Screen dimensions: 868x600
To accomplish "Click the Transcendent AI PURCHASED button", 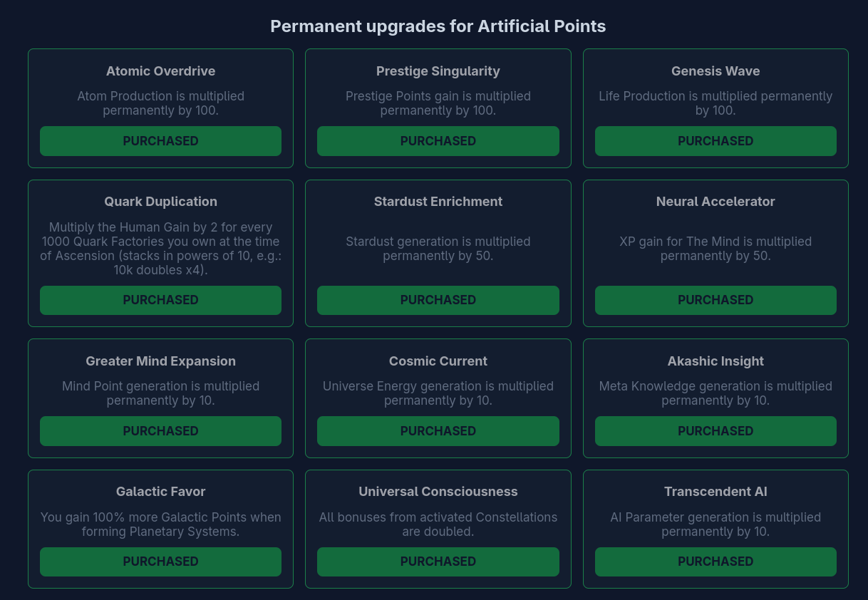I will point(715,562).
